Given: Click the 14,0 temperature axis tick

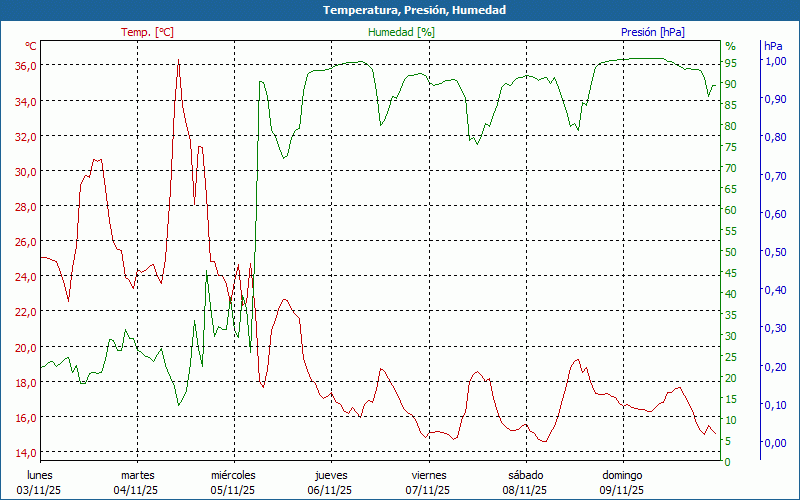Looking at the screenshot, I should [x=25, y=452].
